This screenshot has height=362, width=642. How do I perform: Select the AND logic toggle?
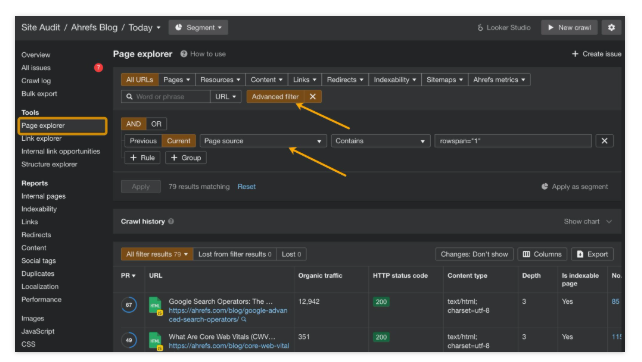133,124
